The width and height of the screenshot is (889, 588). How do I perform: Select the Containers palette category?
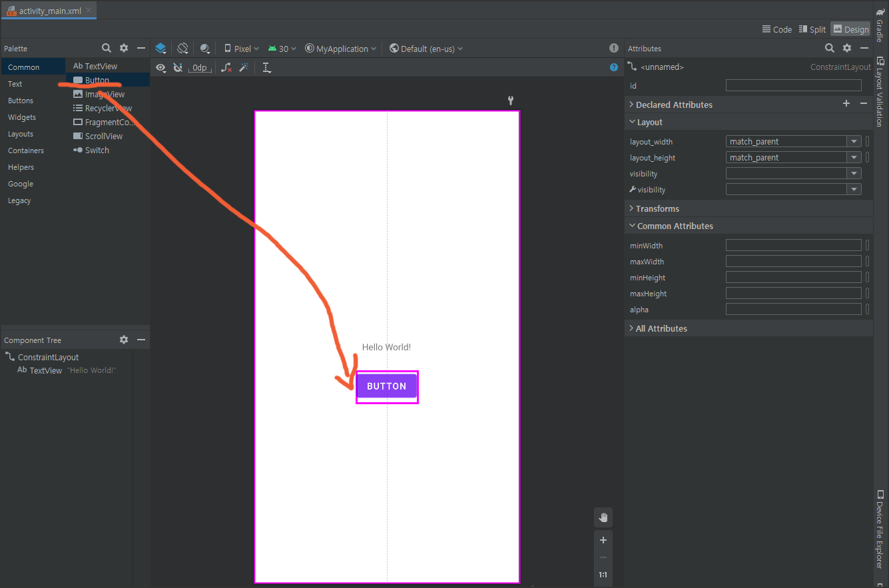pyautogui.click(x=33, y=150)
